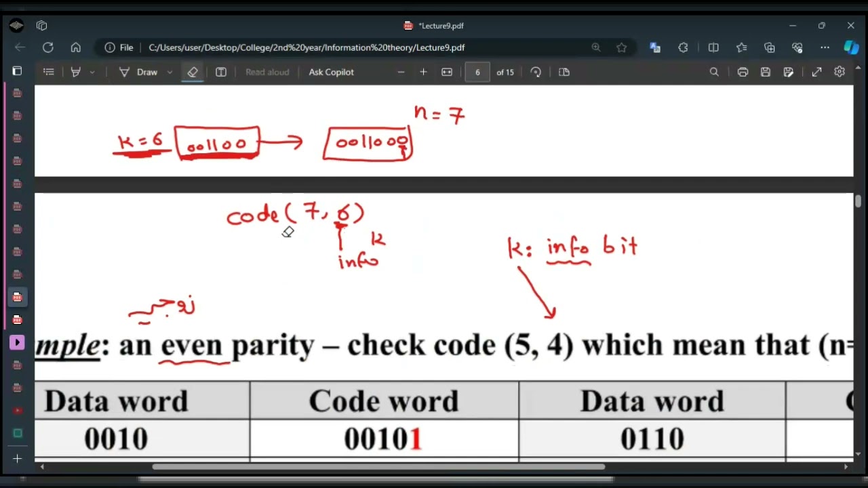Screen dimensions: 868x488
Task: Open the collections icon
Action: (769, 47)
